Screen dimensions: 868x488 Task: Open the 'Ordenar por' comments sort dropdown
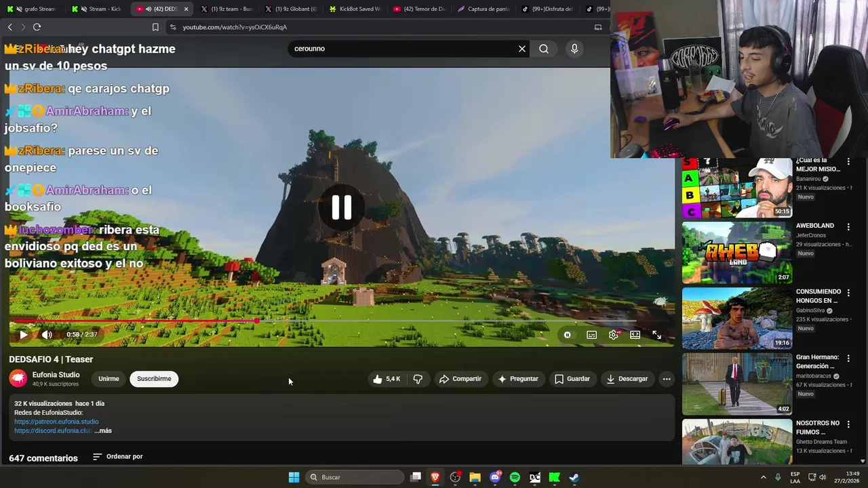click(118, 457)
